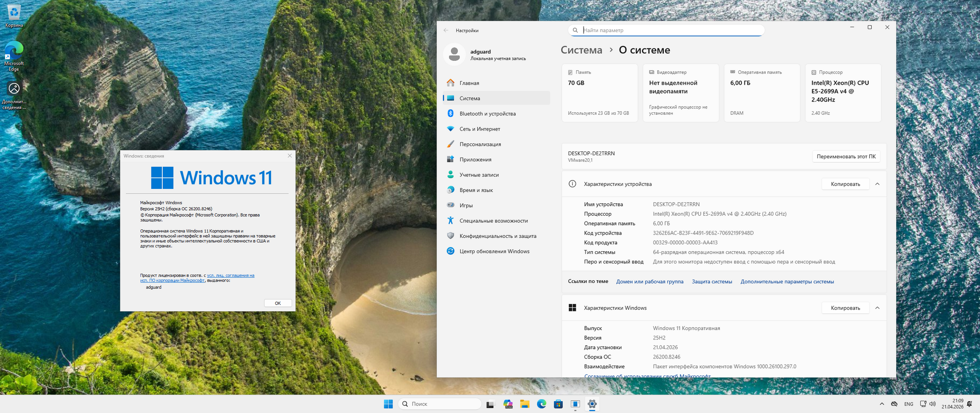Screen dimensions: 980x413
Task: Open Task View from the taskbar
Action: (x=490, y=404)
